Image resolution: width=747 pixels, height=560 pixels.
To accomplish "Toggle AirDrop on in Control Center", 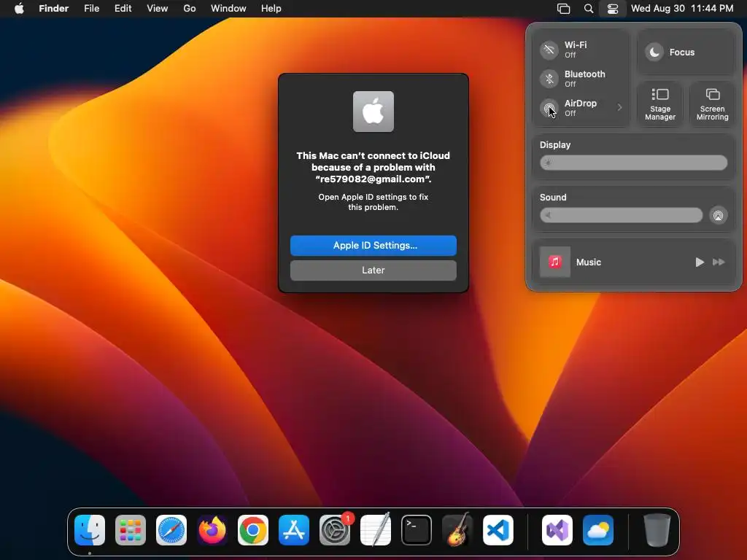I will tap(549, 108).
